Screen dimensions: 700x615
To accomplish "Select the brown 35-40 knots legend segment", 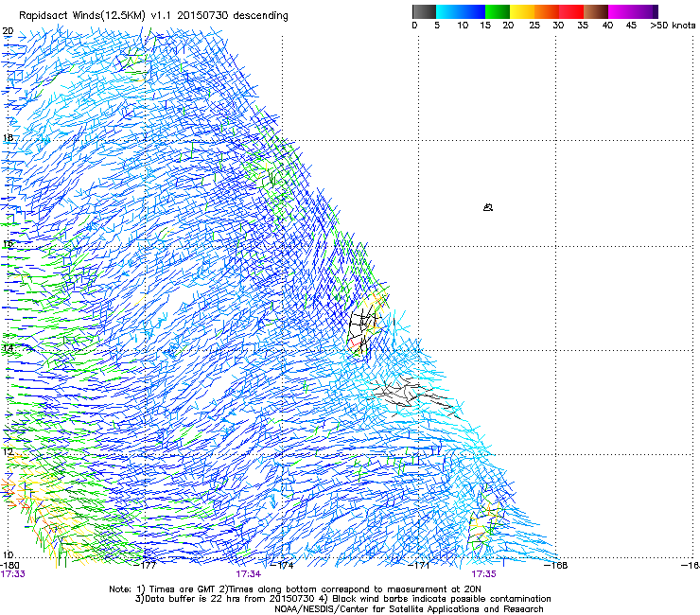I will click(596, 11).
